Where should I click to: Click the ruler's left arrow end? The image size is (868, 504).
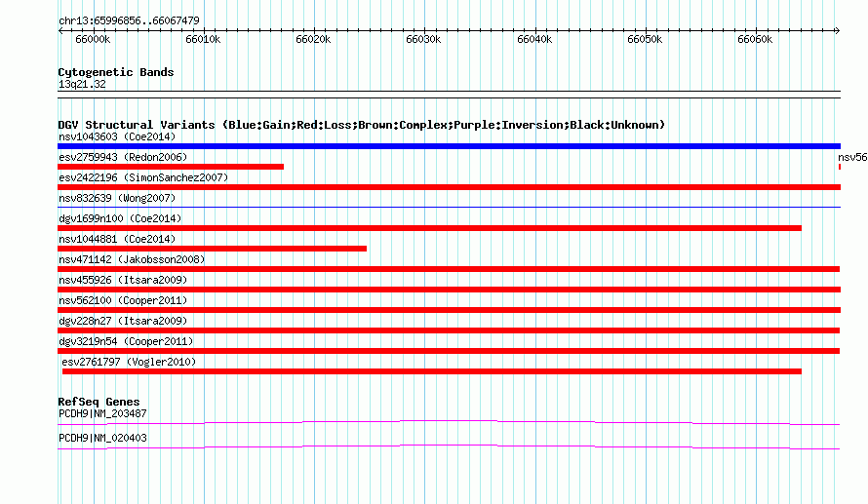[x=60, y=30]
